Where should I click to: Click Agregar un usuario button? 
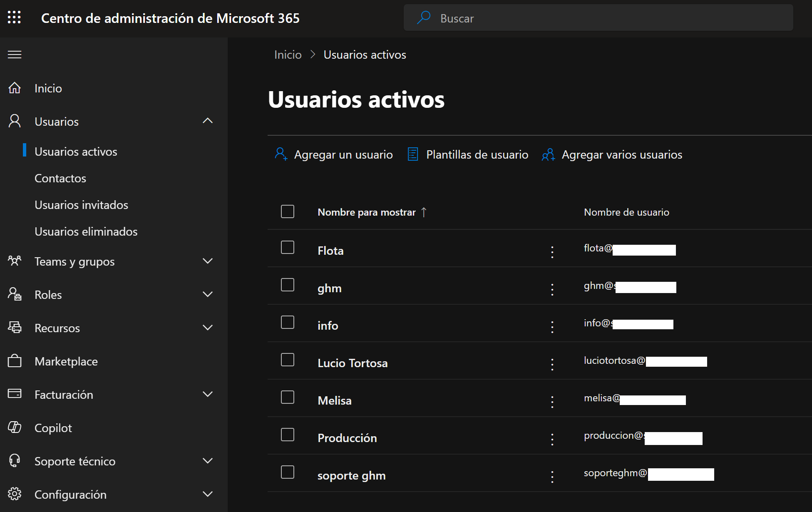334,154
